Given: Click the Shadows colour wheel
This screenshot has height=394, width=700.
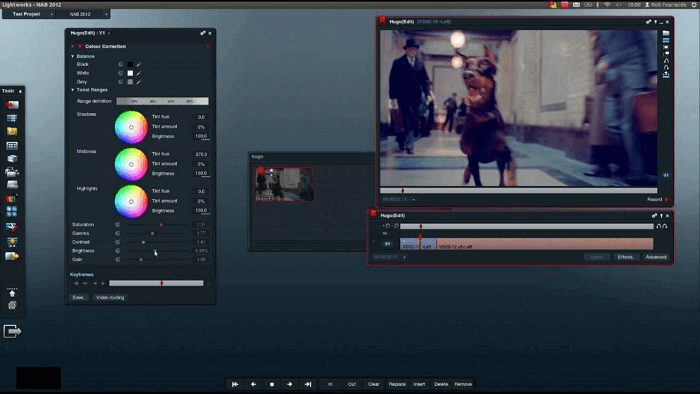Looking at the screenshot, I should [x=131, y=127].
